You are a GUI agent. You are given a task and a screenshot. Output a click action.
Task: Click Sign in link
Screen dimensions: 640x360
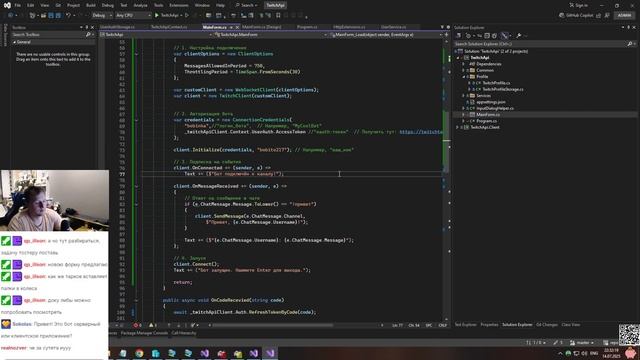coord(579,5)
